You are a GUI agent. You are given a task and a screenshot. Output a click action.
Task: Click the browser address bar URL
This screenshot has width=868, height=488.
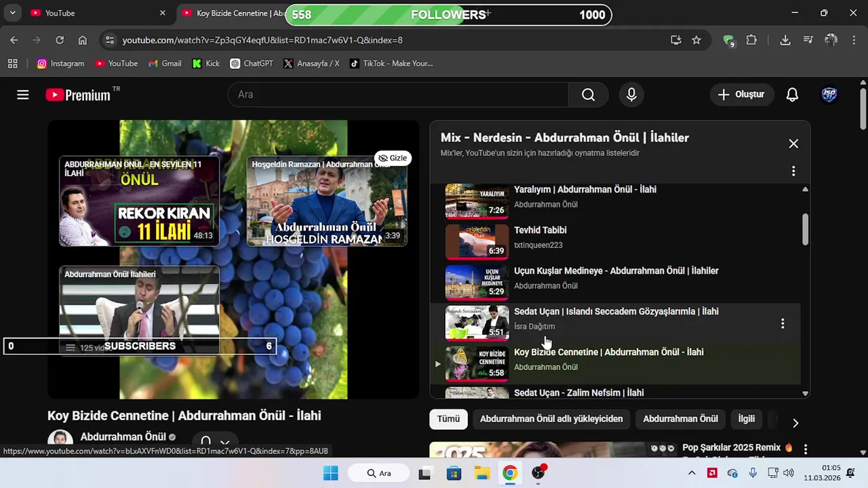coord(262,41)
